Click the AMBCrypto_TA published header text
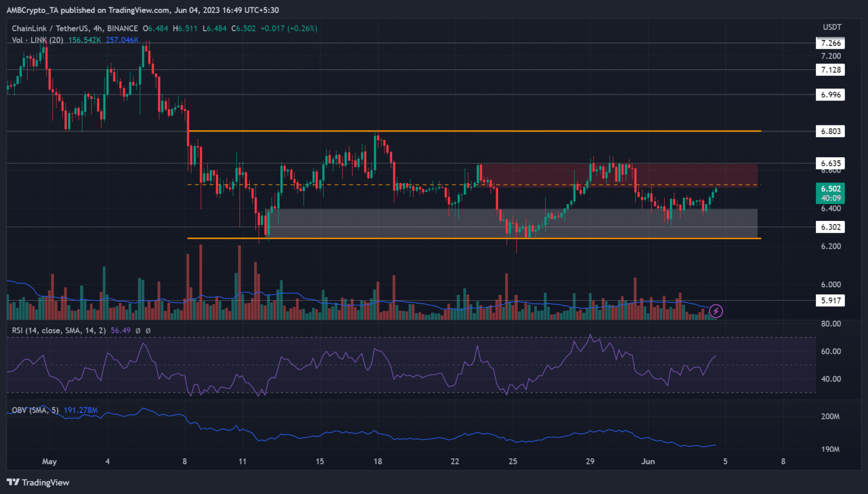This screenshot has width=868, height=494. 142,10
